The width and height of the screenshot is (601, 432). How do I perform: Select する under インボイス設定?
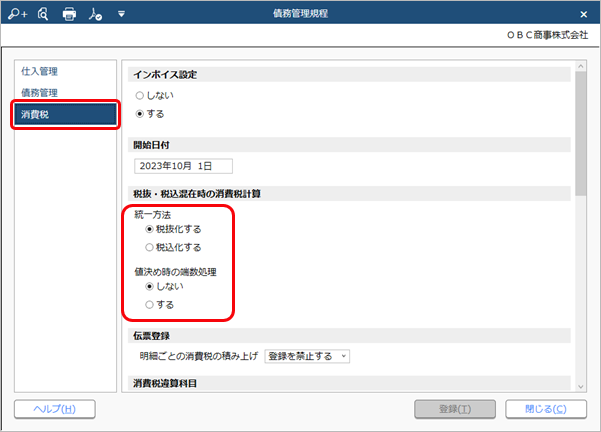click(x=150, y=114)
